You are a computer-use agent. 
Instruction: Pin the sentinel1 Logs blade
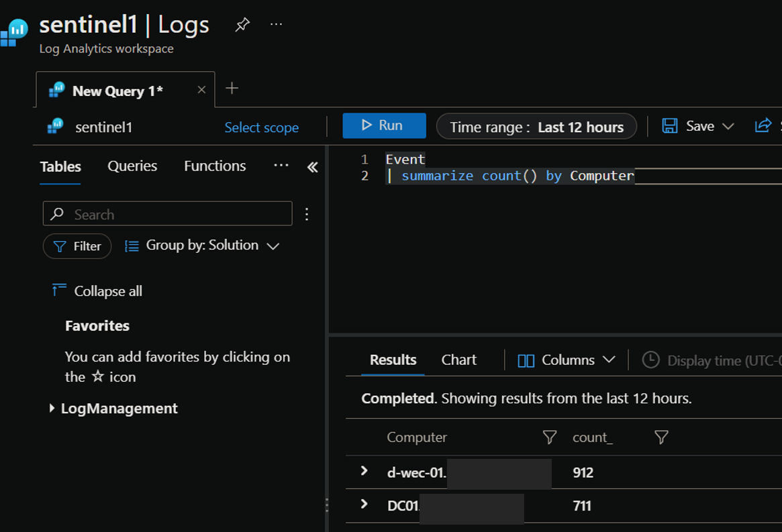(242, 24)
